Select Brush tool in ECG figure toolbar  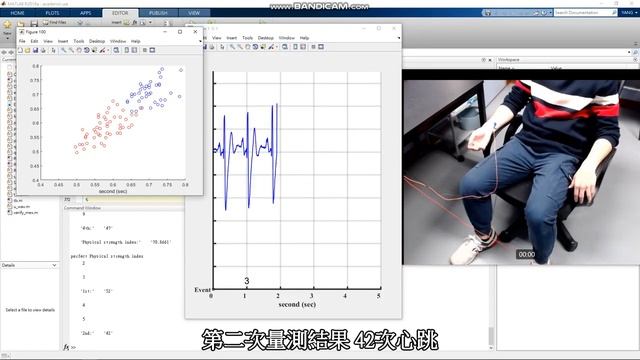tap(271, 47)
